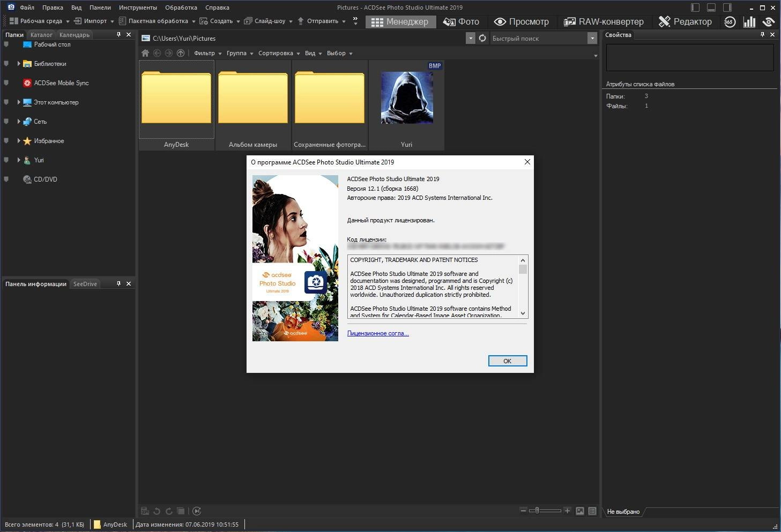
Task: Expand the Yuri tree node
Action: point(19,160)
